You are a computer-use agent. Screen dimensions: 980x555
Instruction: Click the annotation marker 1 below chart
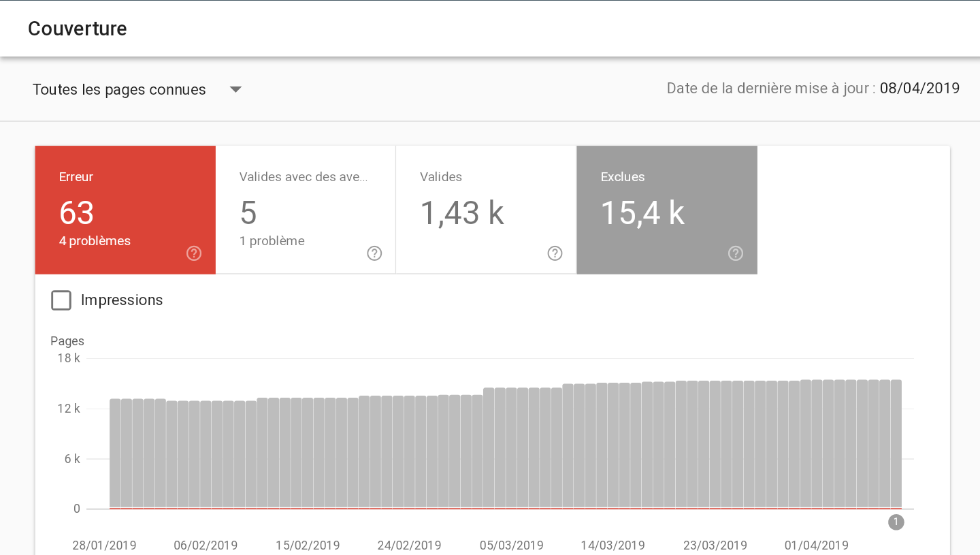click(896, 522)
